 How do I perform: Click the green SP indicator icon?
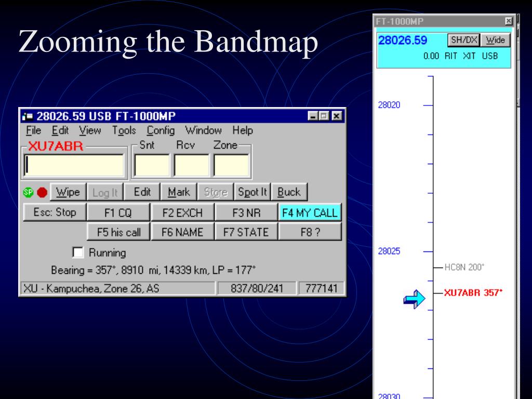[x=28, y=192]
